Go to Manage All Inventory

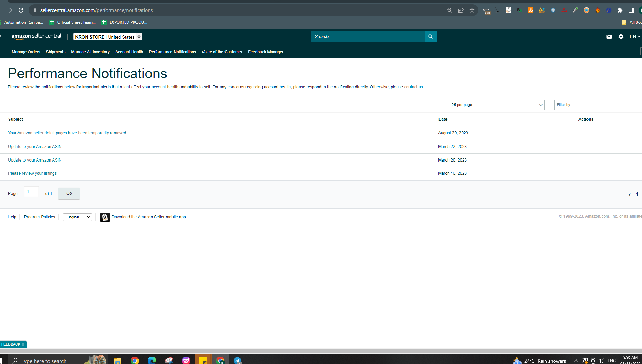coord(90,52)
